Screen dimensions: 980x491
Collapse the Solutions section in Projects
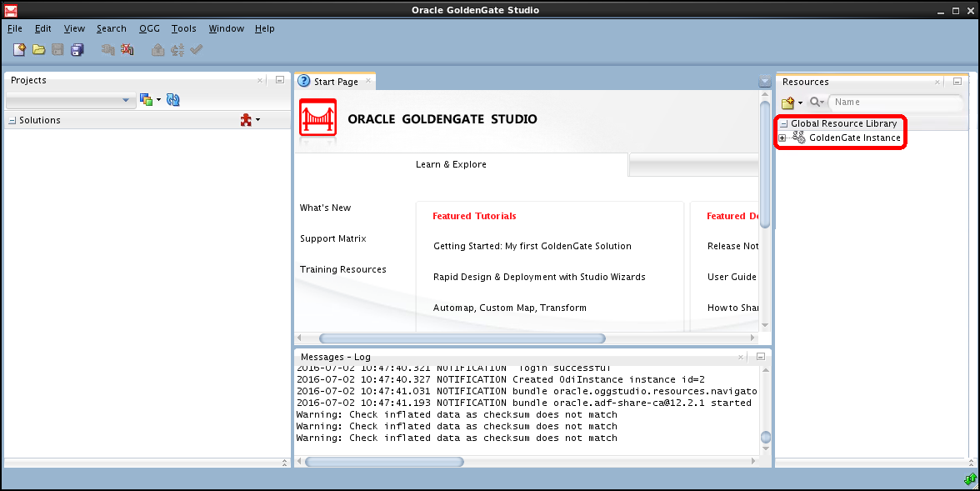pos(10,119)
